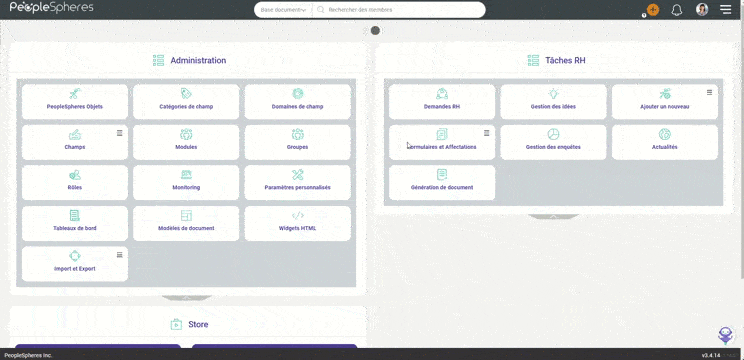Open Ajouter un nouveau tile submenu
This screenshot has width=744, height=360.
click(x=709, y=92)
